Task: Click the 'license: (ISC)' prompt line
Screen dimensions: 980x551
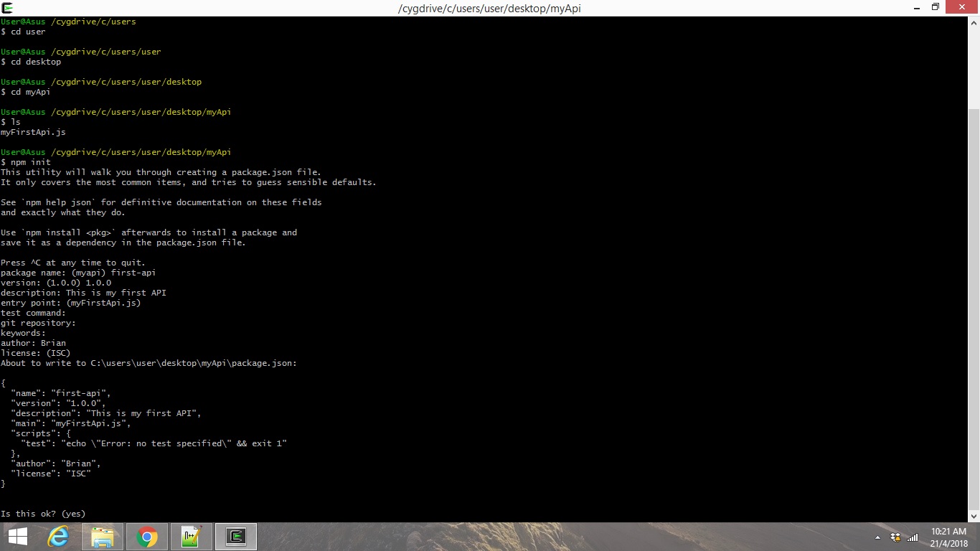Action: [36, 353]
